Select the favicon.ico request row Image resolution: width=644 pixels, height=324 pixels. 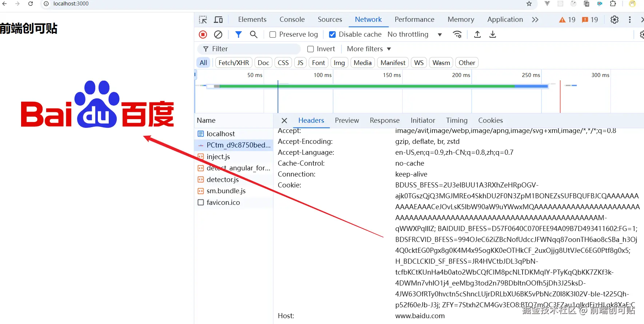(x=234, y=202)
